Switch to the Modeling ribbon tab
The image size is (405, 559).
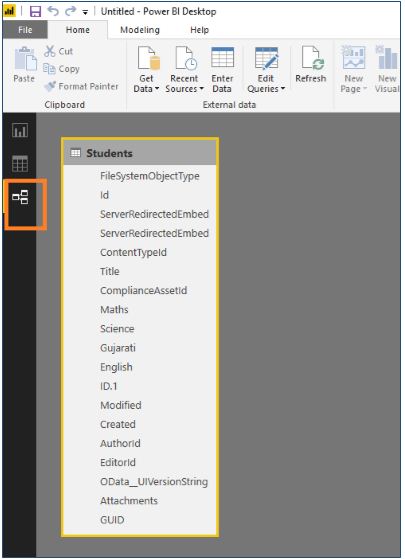(x=140, y=30)
